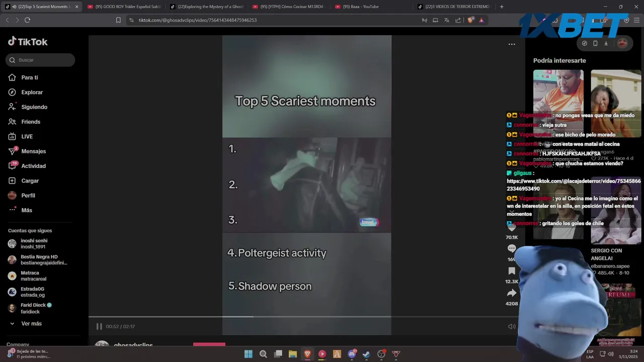644x362 pixels.
Task: Click the browser forward arrow
Action: click(x=17, y=20)
